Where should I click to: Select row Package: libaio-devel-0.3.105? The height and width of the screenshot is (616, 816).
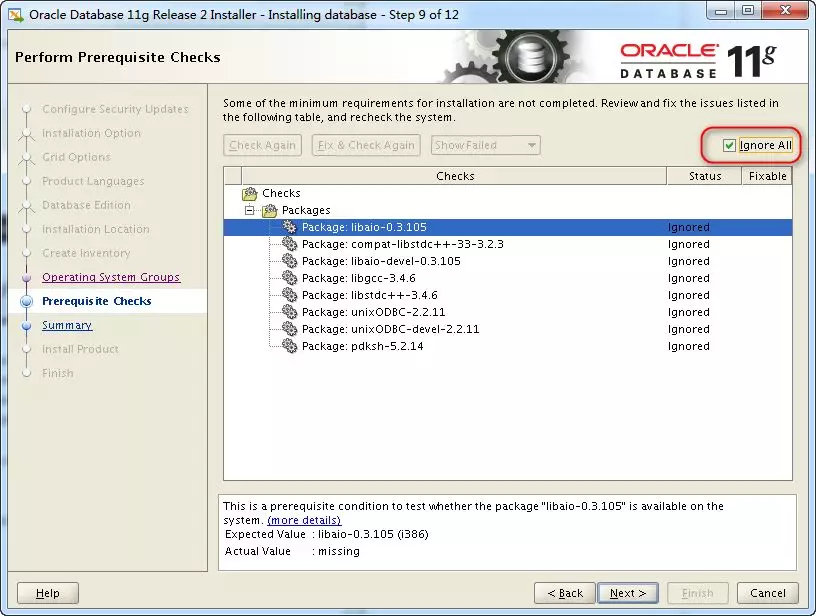(x=508, y=261)
